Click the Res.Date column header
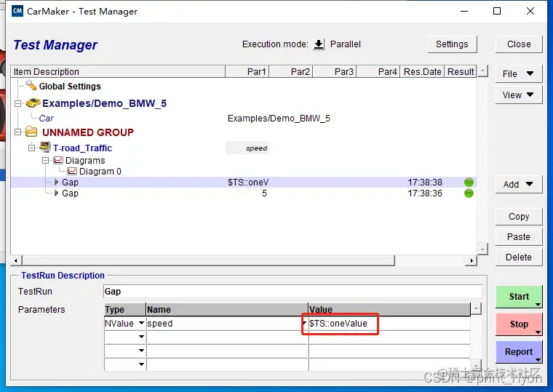The height and width of the screenshot is (392, 553). click(x=422, y=71)
